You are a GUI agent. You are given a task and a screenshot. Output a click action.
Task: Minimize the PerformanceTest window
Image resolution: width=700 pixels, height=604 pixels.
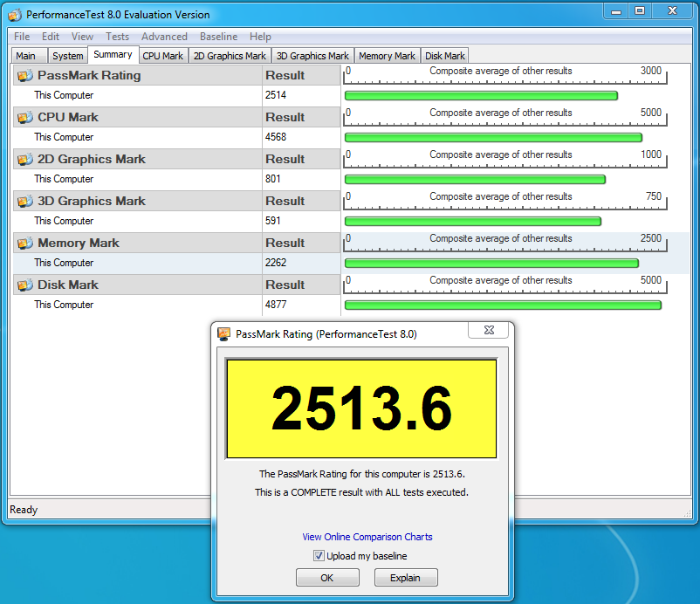(x=616, y=11)
